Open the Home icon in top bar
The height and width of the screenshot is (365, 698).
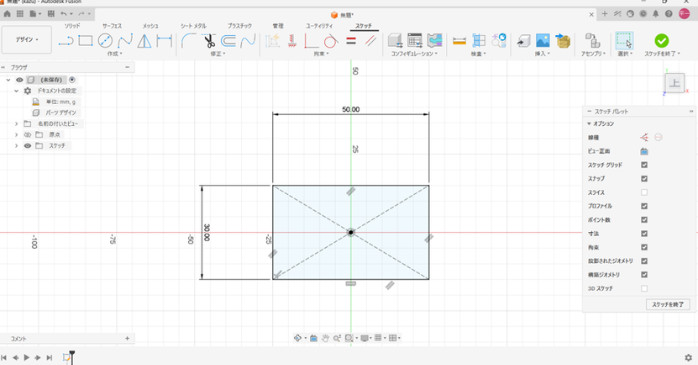click(7, 14)
